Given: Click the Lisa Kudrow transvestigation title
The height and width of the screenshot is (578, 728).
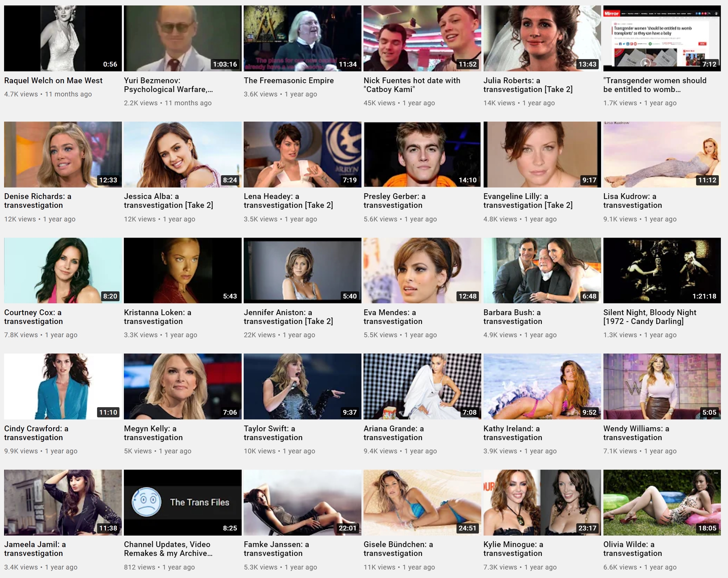Looking at the screenshot, I should click(x=633, y=201).
